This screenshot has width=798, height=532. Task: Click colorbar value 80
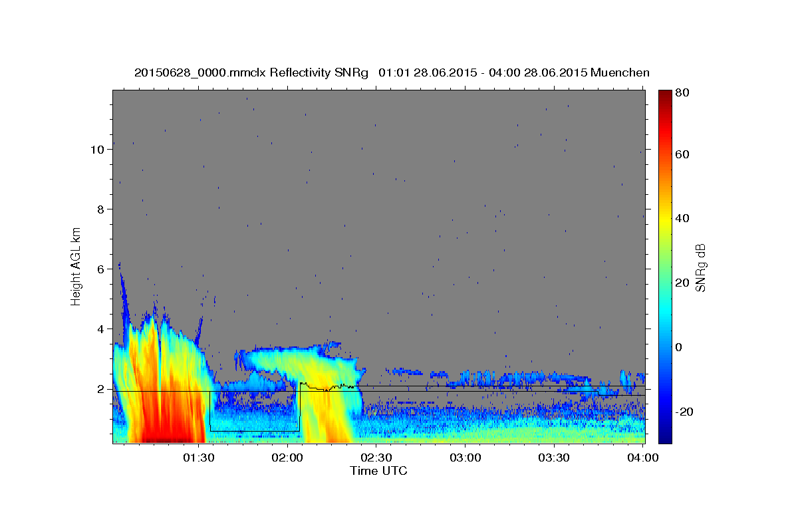[682, 94]
